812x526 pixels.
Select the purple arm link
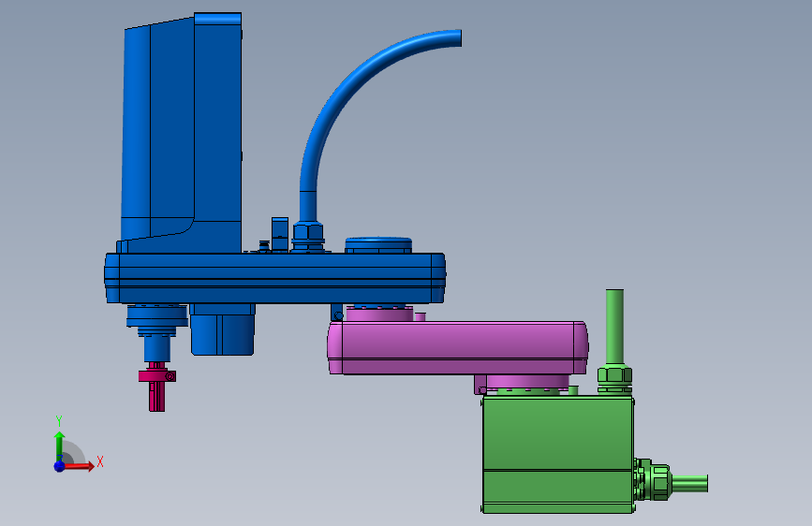pyautogui.click(x=458, y=347)
